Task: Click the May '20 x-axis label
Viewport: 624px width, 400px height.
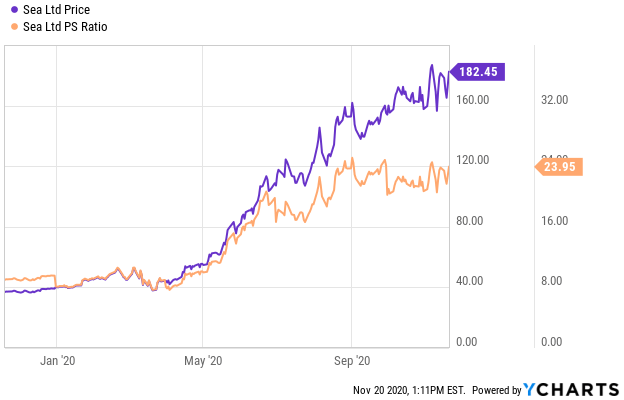Action: coord(204,360)
